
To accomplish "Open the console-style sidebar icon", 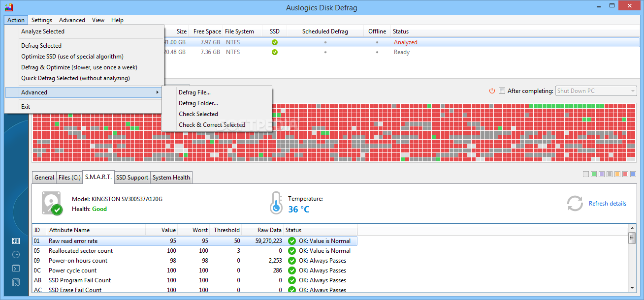I will click(16, 269).
